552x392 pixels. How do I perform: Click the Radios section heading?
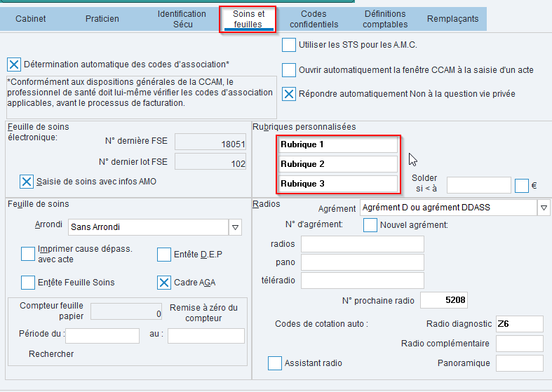266,204
